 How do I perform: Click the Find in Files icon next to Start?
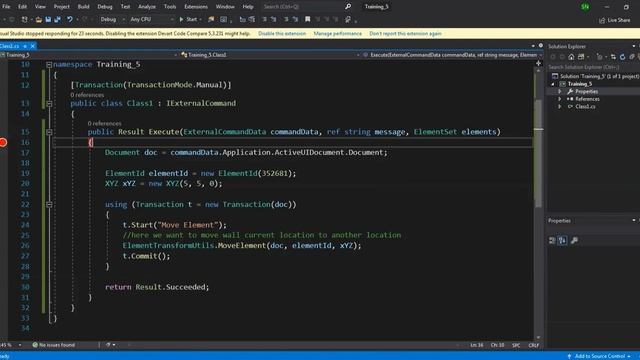click(x=211, y=19)
